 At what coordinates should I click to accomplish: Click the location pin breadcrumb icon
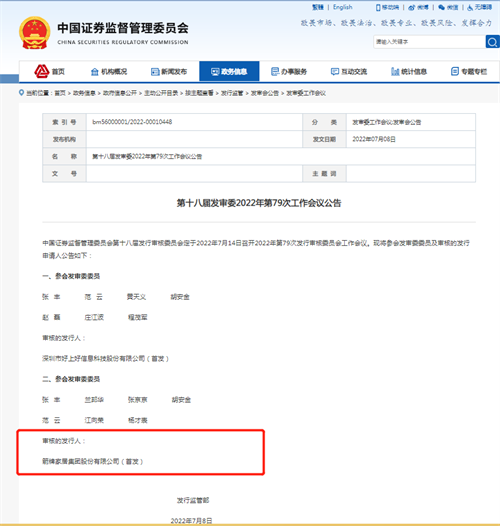point(21,93)
